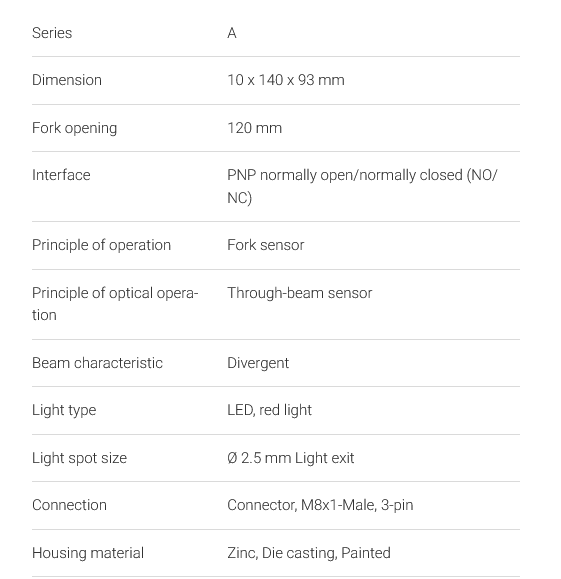
Task: Click the Fork opening label
Action: point(75,128)
